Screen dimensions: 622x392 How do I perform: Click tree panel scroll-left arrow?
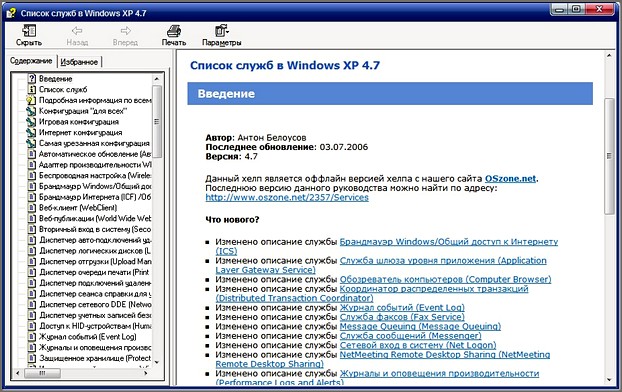click(17, 373)
